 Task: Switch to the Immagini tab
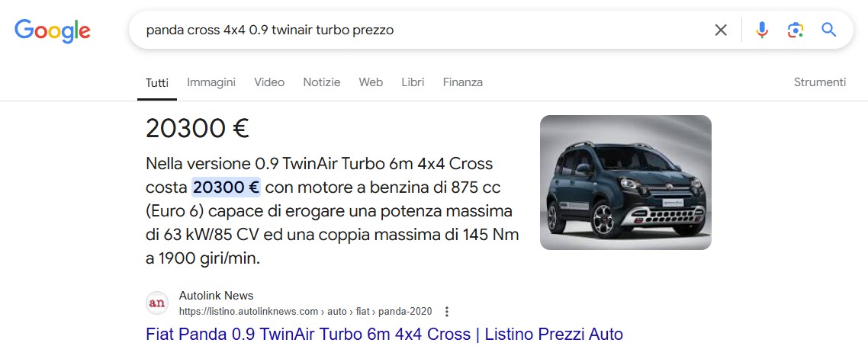[x=211, y=82]
